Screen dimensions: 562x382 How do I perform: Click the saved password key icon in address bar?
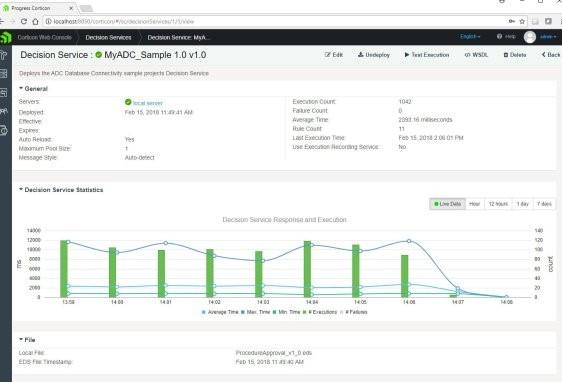pos(512,22)
